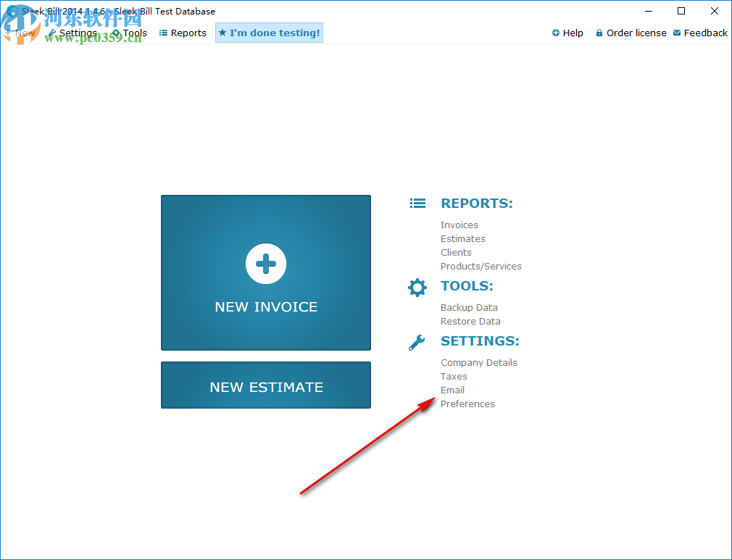
Task: Open the Products/Services report link
Action: pyautogui.click(x=481, y=266)
